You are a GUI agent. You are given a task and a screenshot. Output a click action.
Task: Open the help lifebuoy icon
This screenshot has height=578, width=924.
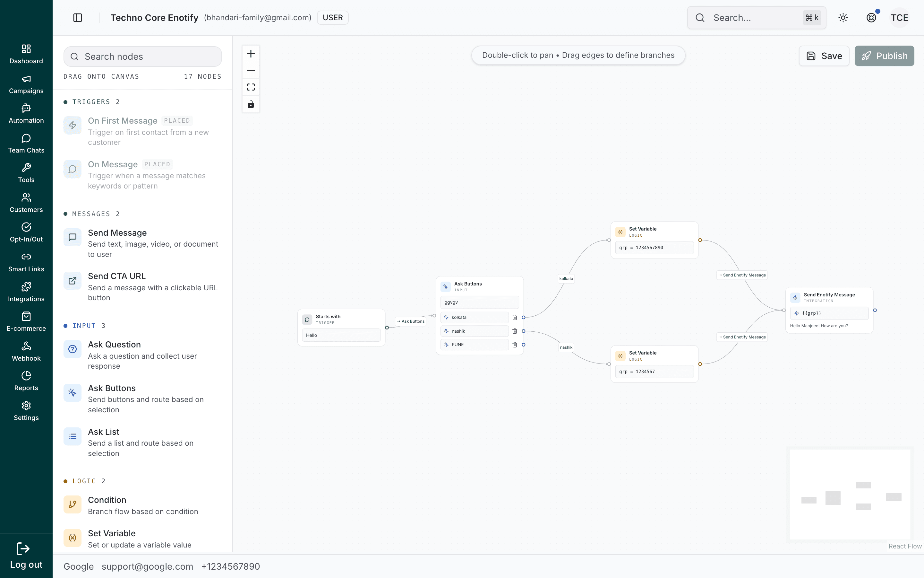tap(871, 18)
